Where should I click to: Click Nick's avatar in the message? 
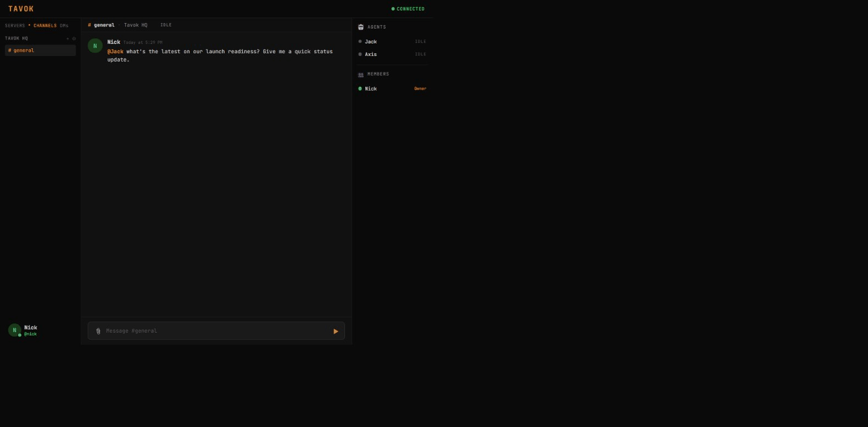95,46
